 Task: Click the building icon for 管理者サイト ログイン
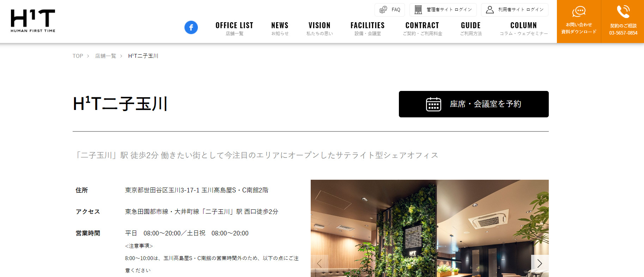click(x=418, y=10)
